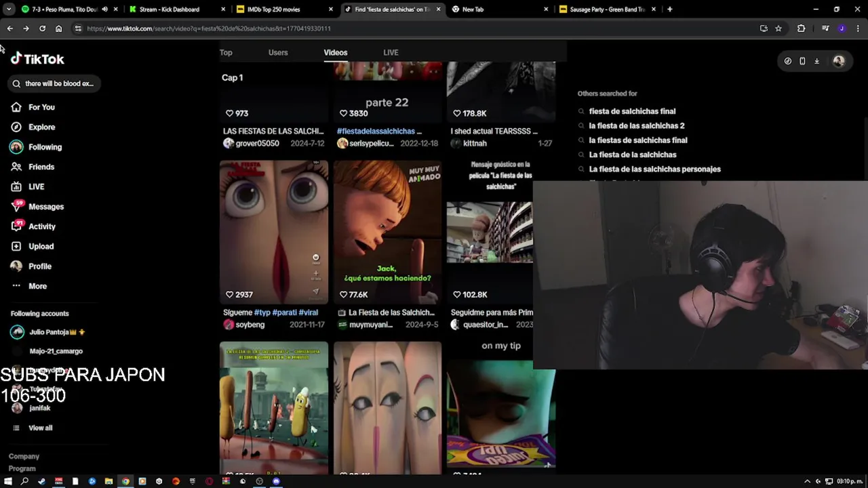Click the install app icon in address bar
This screenshot has height=488, width=868.
(764, 28)
